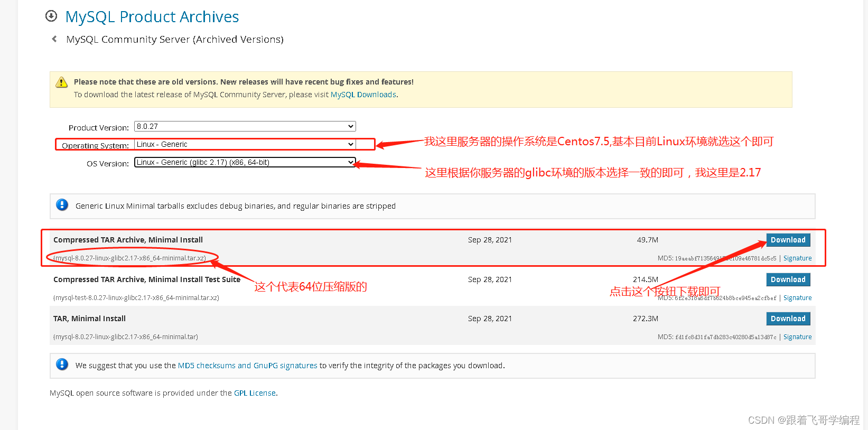Viewport: 868px width, 430px height.
Task: Click Sep 28, 2021 date of Compressed TAR Archive, Minimal Install
Action: tap(490, 240)
